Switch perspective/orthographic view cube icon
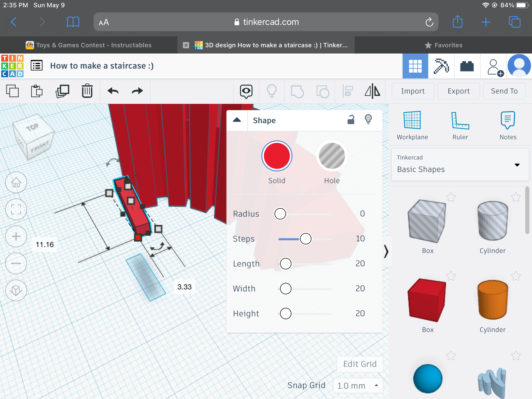Screen dimensions: 532x399 [16, 290]
